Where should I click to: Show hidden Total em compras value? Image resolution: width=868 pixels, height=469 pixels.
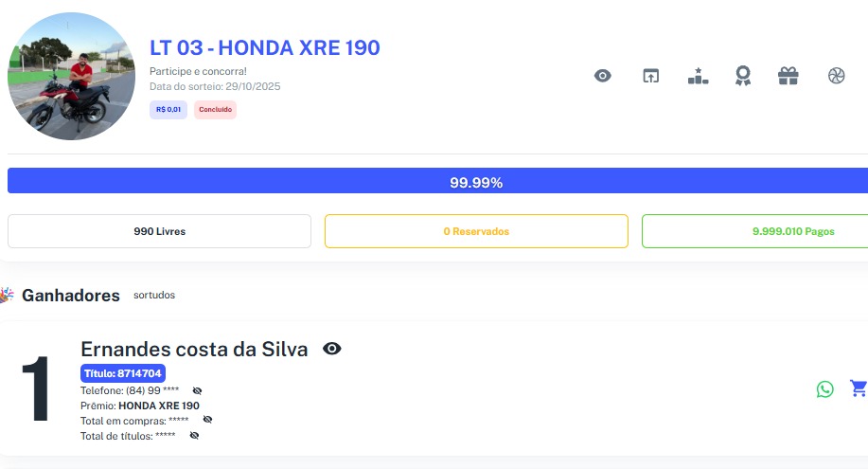[207, 419]
